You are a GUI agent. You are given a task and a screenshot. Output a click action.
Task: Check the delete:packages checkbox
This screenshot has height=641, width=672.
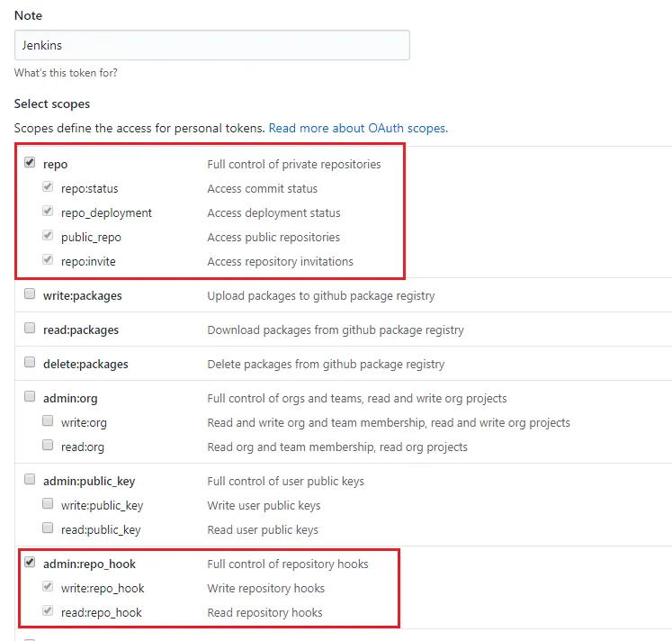[30, 363]
